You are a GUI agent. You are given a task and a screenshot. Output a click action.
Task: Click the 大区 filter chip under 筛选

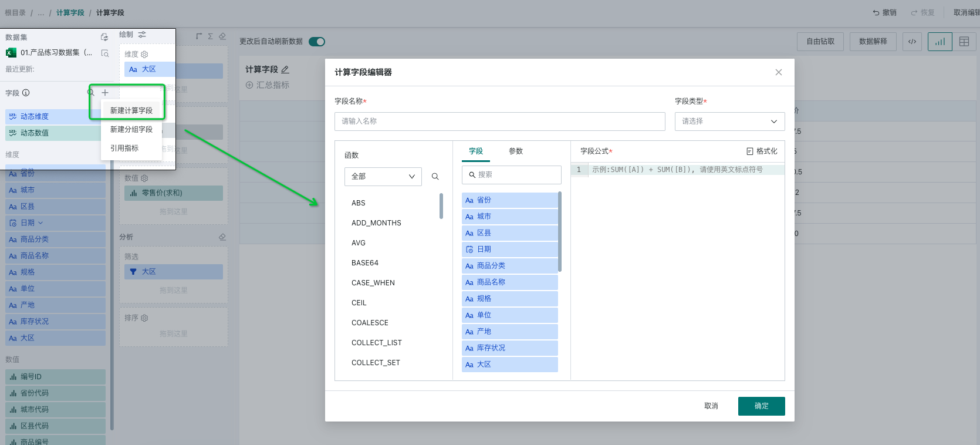tap(174, 272)
